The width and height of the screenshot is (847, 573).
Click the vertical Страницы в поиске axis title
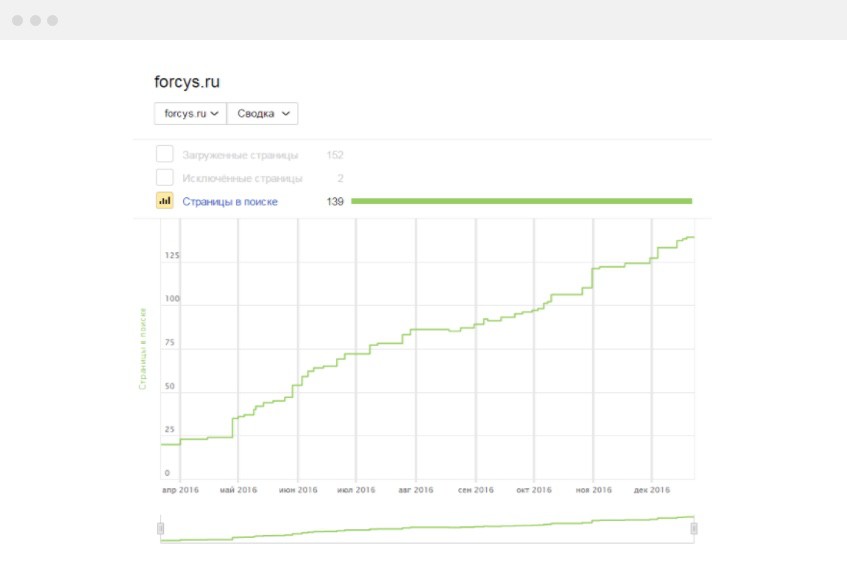pyautogui.click(x=143, y=349)
